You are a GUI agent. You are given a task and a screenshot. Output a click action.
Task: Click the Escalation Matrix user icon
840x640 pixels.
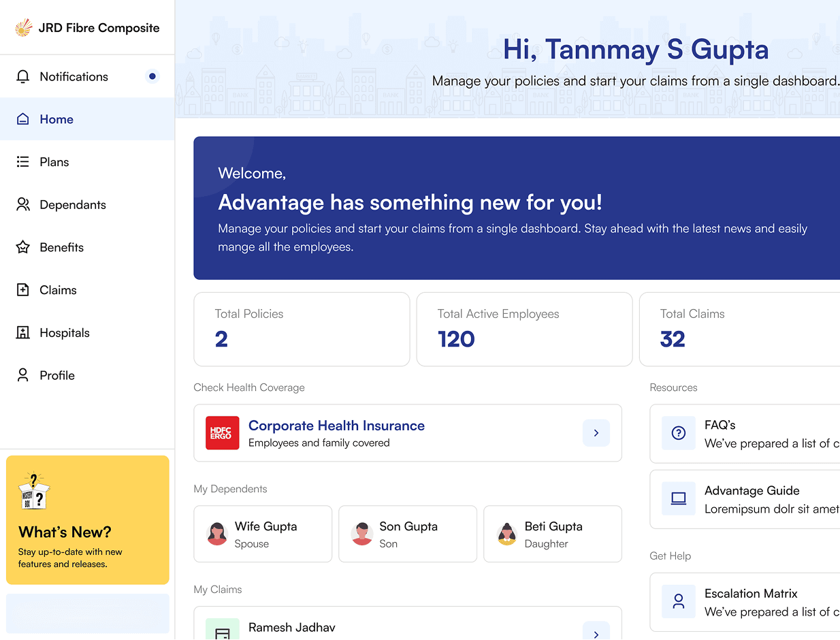(x=678, y=601)
